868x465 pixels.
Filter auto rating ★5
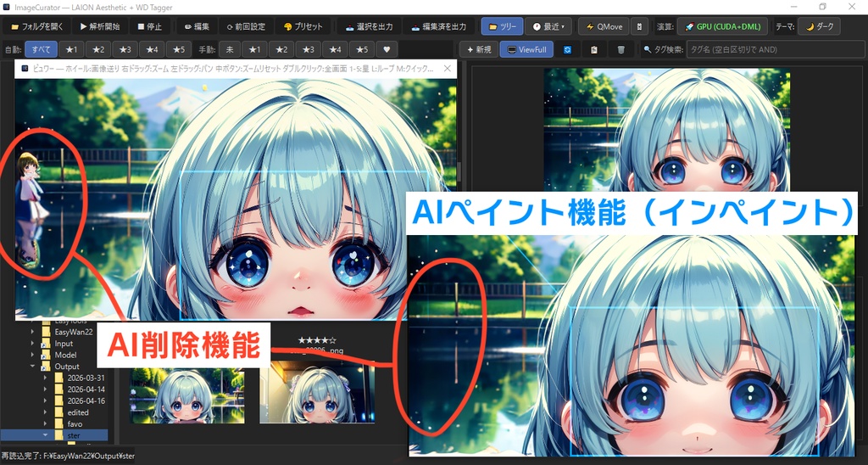[179, 49]
